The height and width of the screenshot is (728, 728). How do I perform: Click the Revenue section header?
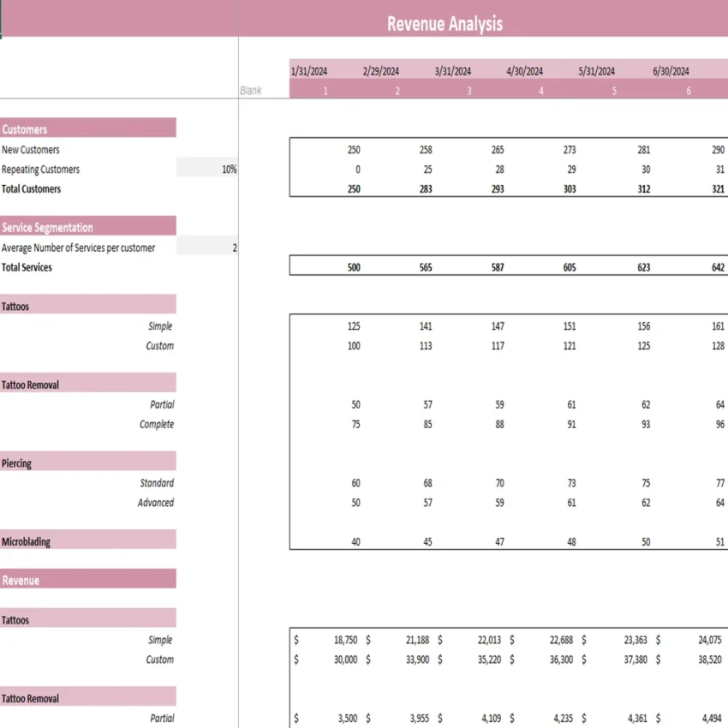[86, 580]
